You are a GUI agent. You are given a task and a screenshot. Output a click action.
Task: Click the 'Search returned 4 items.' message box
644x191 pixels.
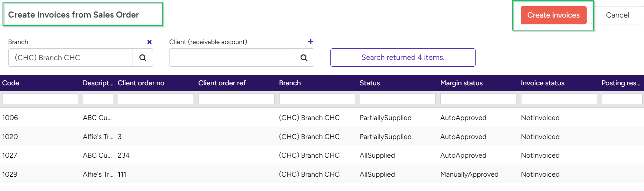[403, 57]
